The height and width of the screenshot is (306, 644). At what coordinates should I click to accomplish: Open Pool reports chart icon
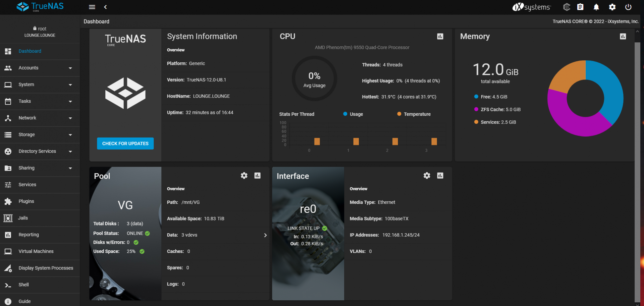258,175
